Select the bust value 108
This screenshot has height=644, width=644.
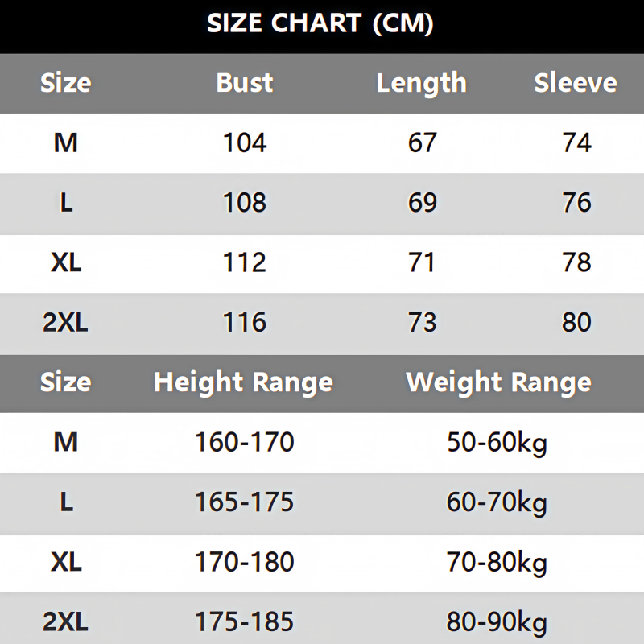click(x=245, y=203)
